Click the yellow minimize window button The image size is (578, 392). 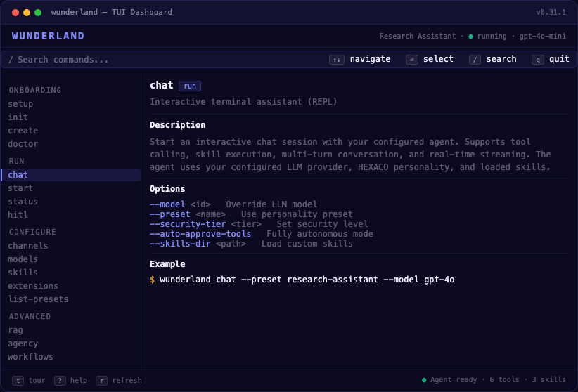pyautogui.click(x=27, y=13)
